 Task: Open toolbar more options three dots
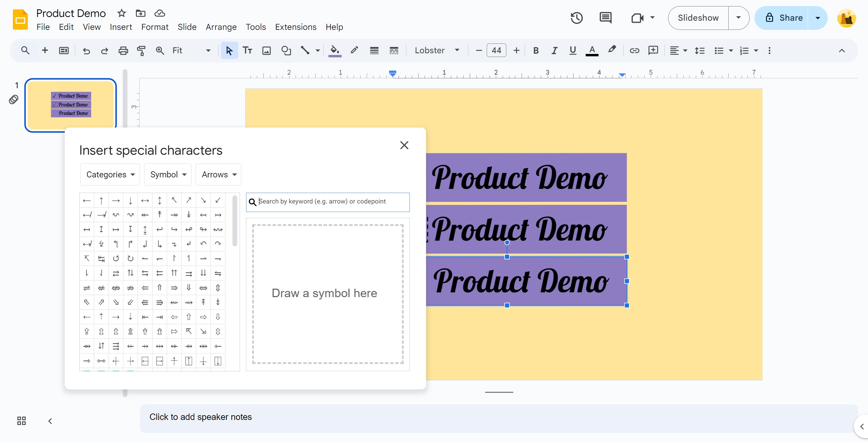(769, 51)
